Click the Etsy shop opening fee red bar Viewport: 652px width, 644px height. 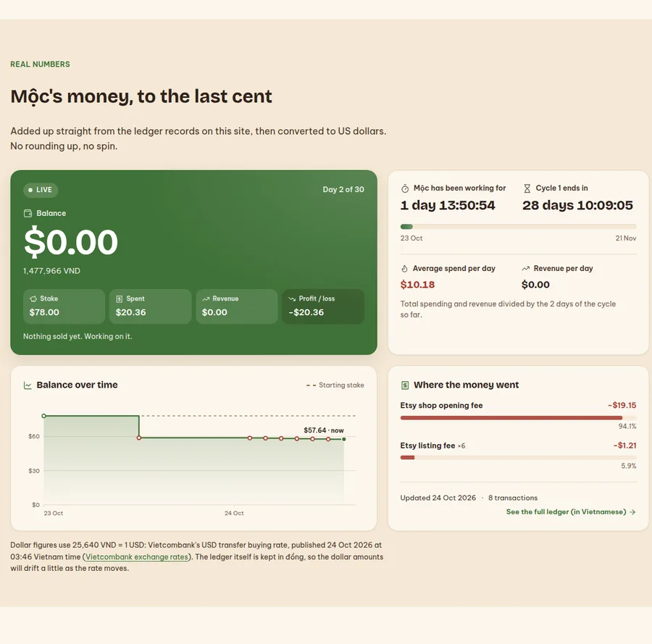click(x=511, y=418)
